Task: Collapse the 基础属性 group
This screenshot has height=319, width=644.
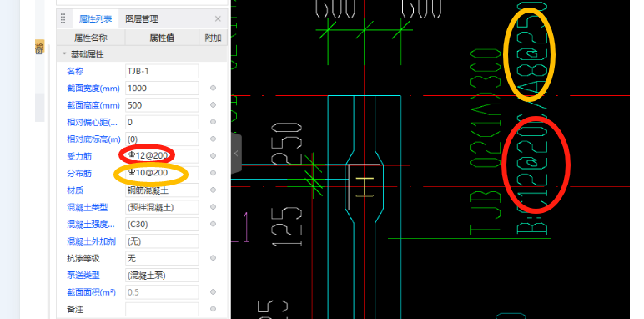Action: click(64, 53)
